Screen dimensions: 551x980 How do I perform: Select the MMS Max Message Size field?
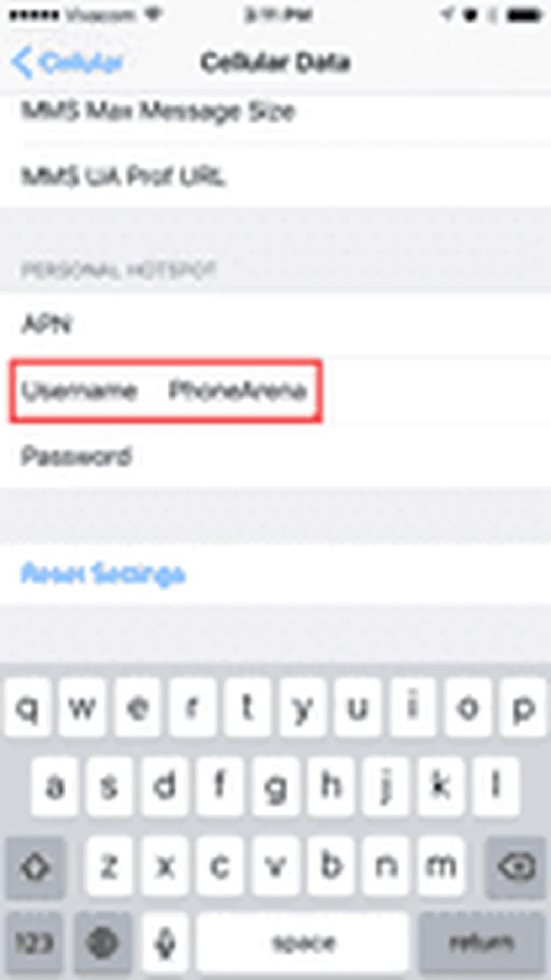275,112
